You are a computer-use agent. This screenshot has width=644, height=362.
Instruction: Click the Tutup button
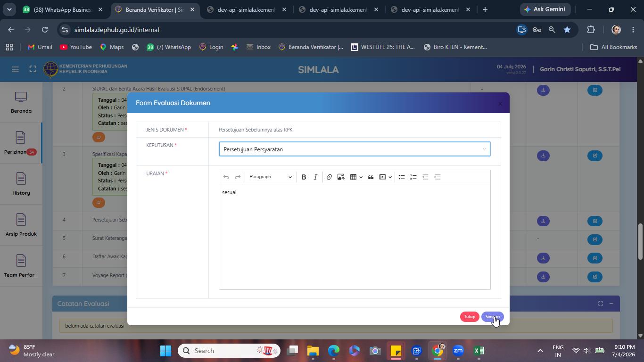(x=470, y=317)
